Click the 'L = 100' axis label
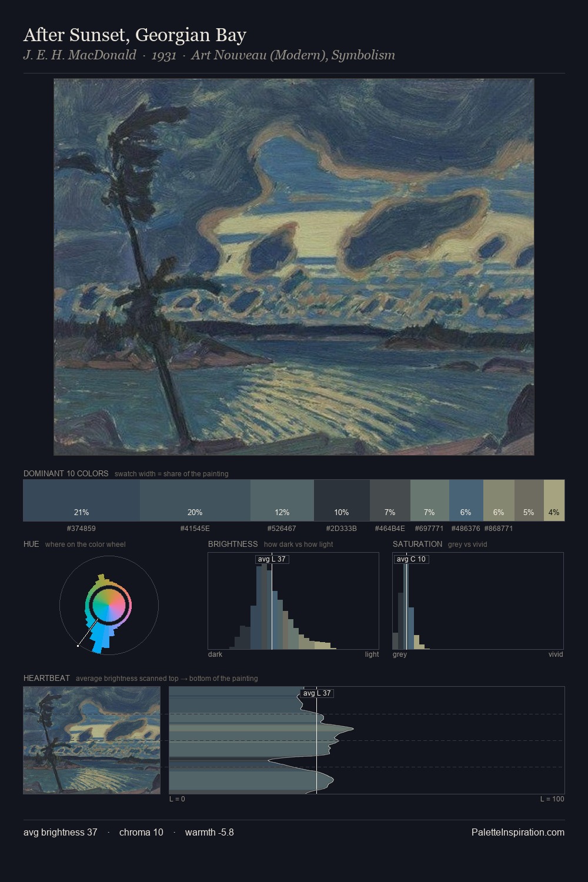The height and width of the screenshot is (882, 588). [552, 799]
